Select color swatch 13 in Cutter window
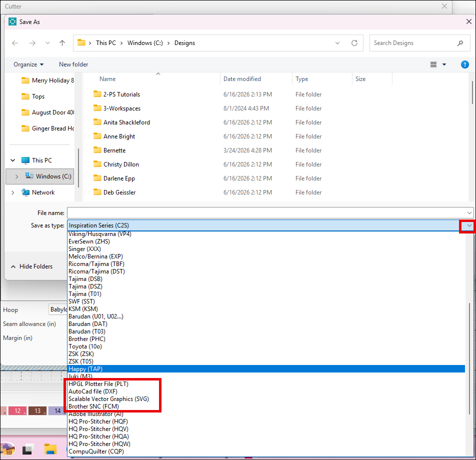 (x=37, y=411)
